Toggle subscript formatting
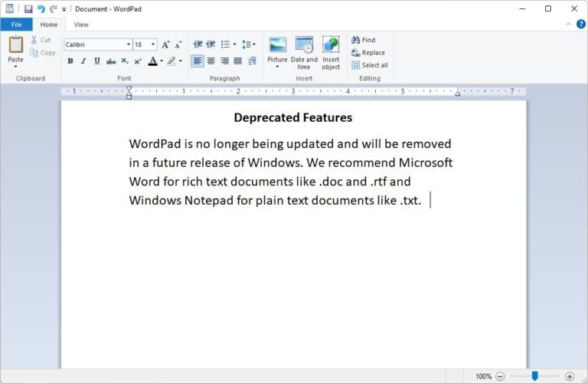 tap(125, 61)
